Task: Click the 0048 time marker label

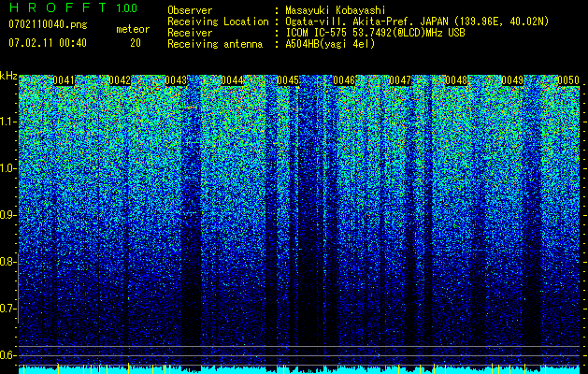Action: tap(456, 80)
